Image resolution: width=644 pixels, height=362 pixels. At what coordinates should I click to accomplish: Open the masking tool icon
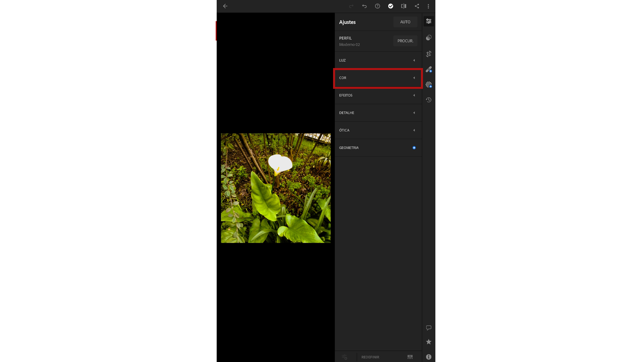tap(429, 85)
